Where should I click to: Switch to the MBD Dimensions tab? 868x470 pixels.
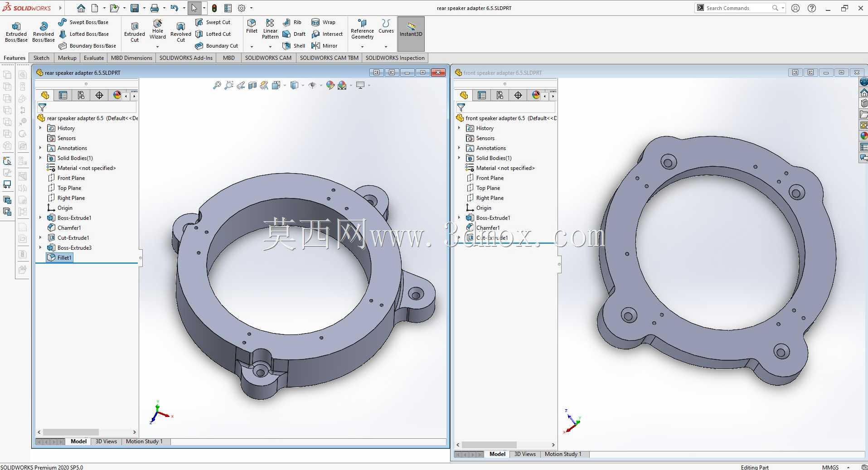(131, 58)
